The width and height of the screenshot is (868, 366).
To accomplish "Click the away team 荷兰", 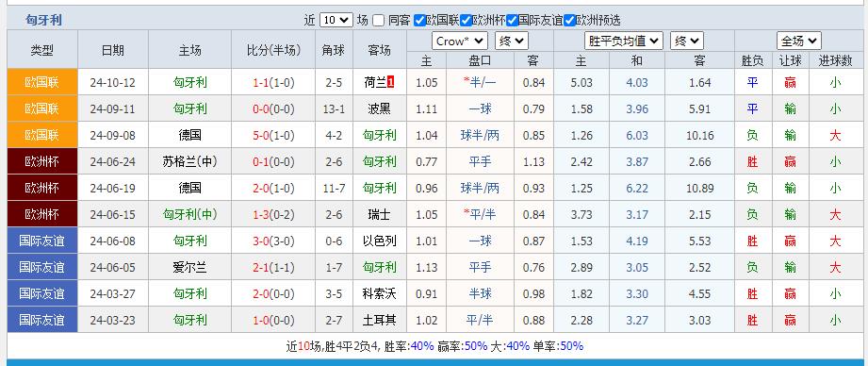I will tap(375, 82).
